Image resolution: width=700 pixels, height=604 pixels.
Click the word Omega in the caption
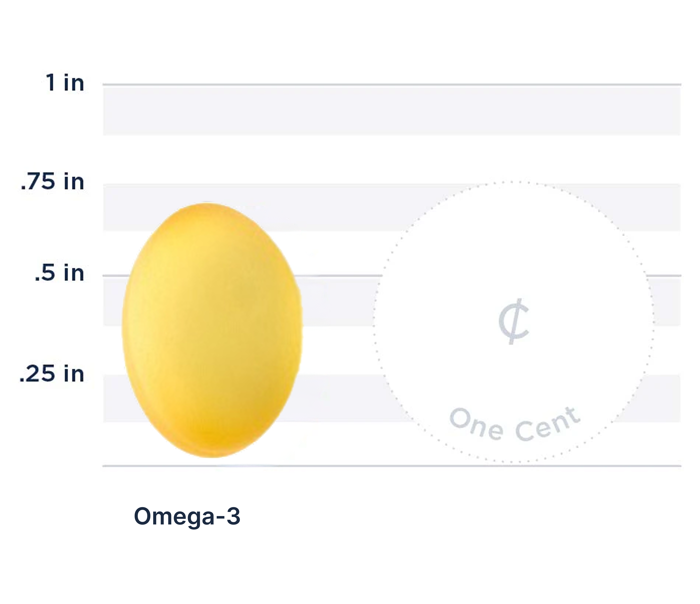pos(174,516)
